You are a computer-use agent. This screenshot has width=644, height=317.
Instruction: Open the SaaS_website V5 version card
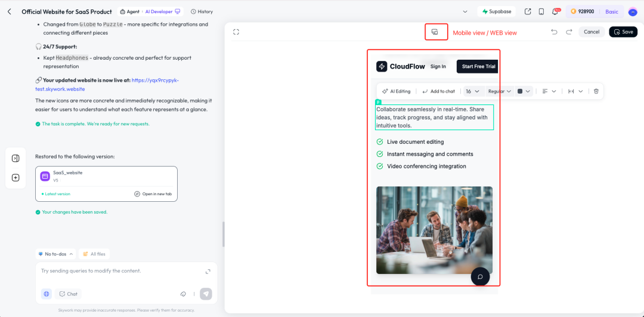tap(106, 184)
